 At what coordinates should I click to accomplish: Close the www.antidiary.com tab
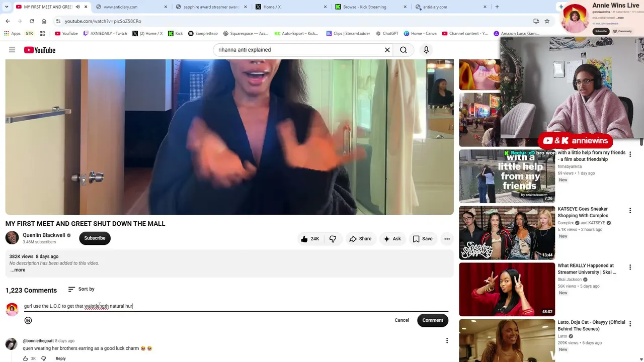[x=166, y=7]
